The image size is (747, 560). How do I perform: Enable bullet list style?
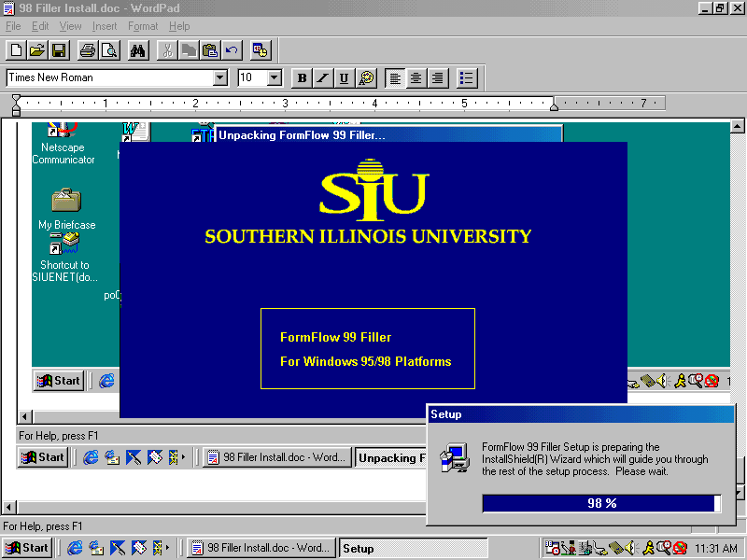pyautogui.click(x=467, y=78)
